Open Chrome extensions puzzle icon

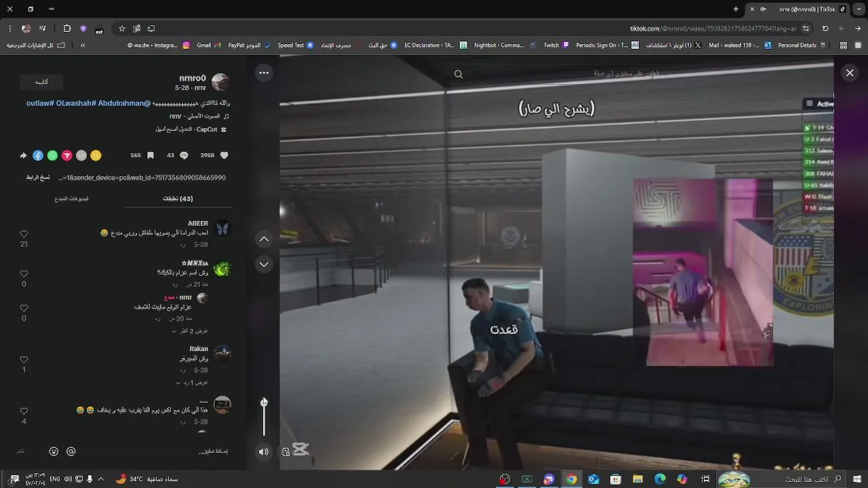point(67,28)
